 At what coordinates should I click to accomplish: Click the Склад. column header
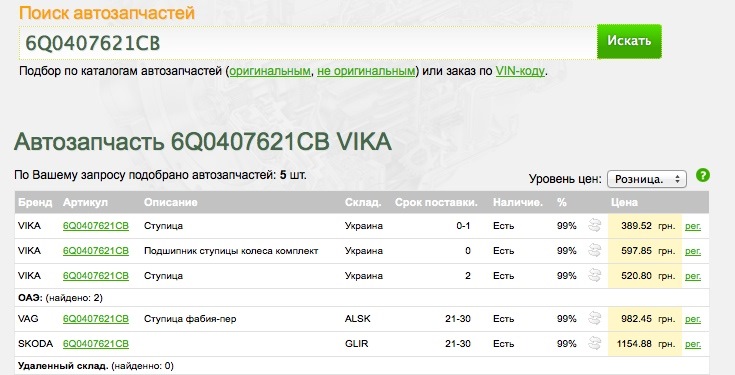click(363, 202)
